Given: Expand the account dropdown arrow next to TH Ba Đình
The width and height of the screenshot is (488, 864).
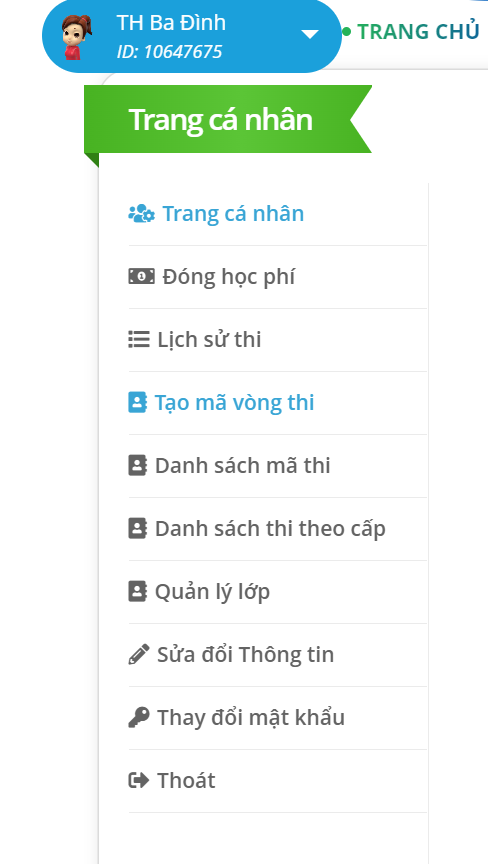Looking at the screenshot, I should click(x=310, y=35).
